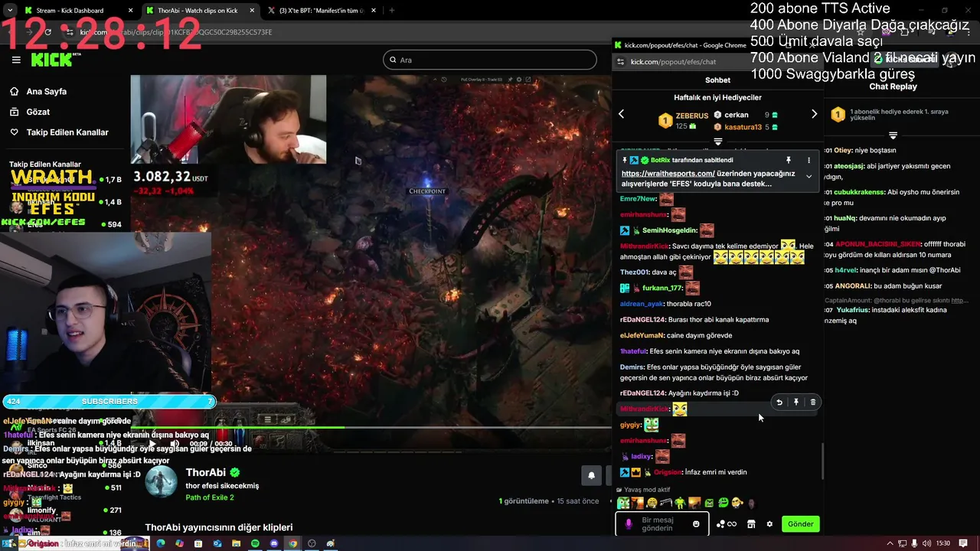Open a new browser tab
This screenshot has width=980, height=551.
(391, 11)
